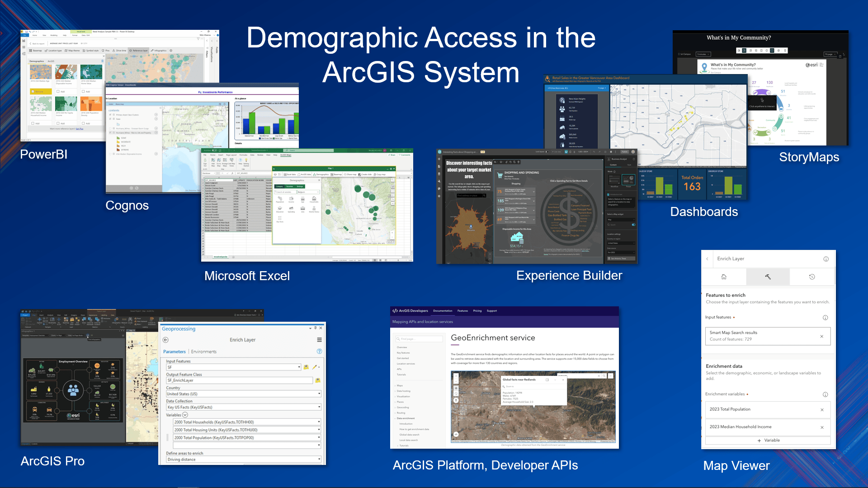
Task: Click the home icon in Map Viewer Enrich Layer
Action: pos(724,277)
